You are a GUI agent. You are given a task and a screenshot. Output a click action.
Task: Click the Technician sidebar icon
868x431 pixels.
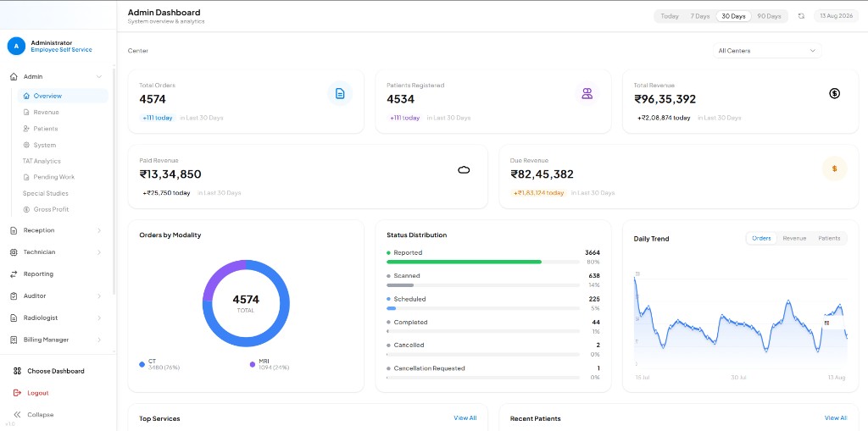(x=14, y=252)
